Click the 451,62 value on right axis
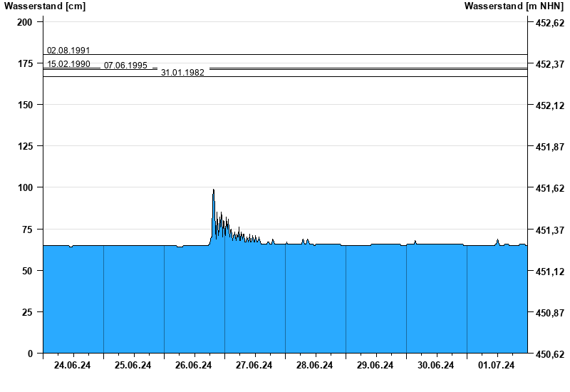 point(549,189)
